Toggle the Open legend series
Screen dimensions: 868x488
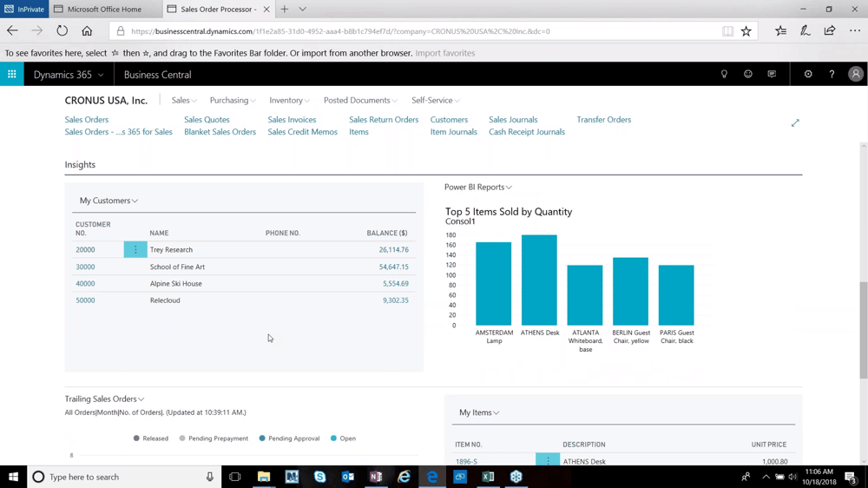[343, 439]
